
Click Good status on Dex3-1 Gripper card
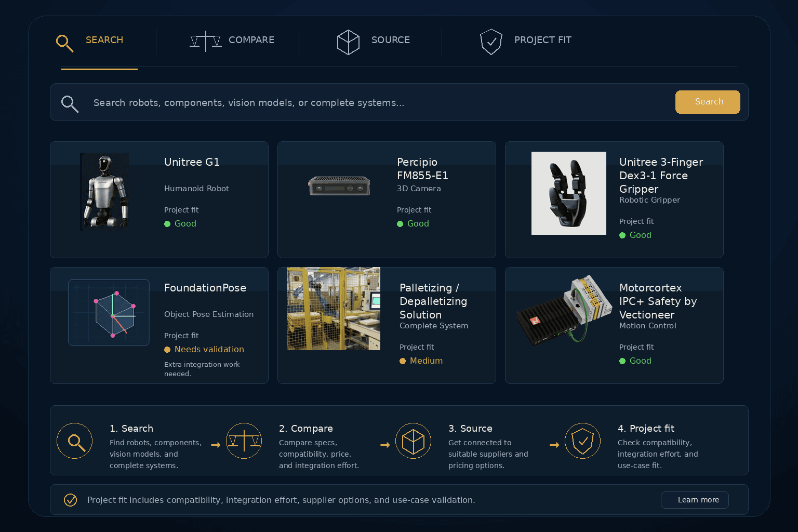click(641, 235)
